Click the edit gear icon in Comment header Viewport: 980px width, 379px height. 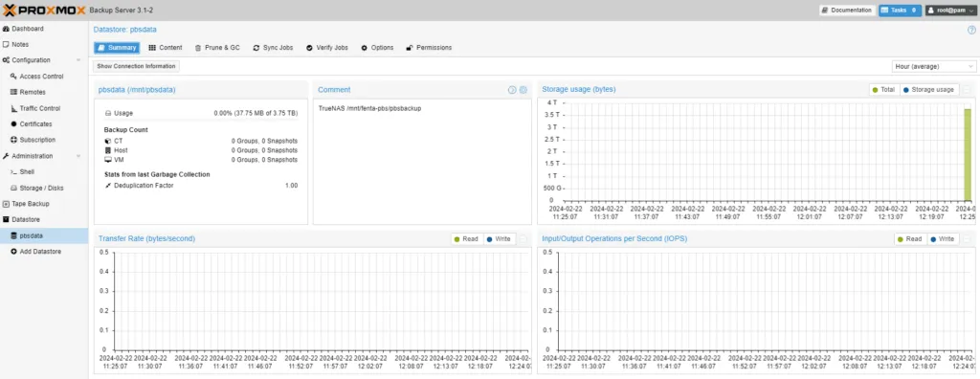click(x=523, y=90)
